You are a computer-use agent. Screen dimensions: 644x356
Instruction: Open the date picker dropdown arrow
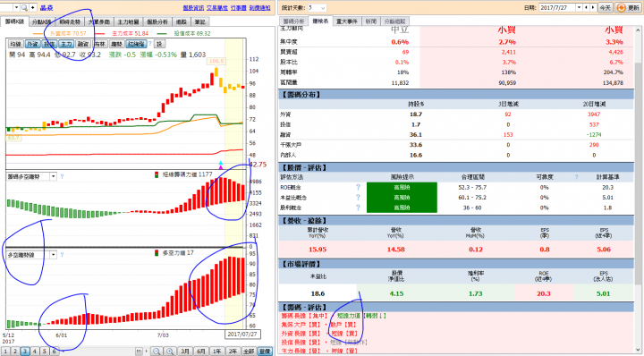[x=579, y=8]
